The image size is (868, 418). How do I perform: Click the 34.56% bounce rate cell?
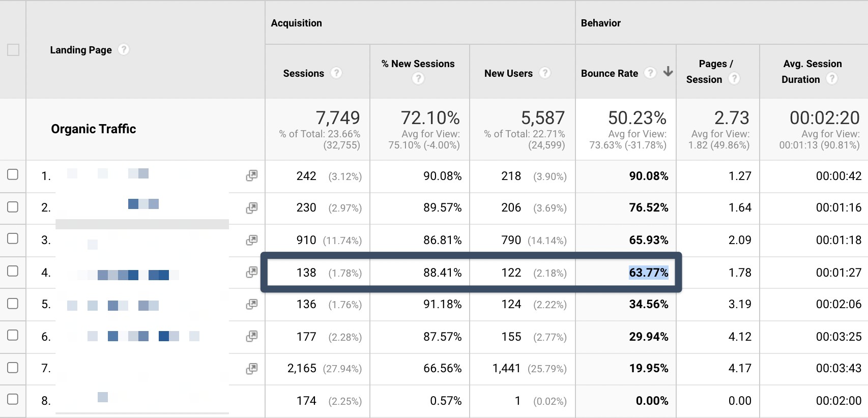[649, 304]
